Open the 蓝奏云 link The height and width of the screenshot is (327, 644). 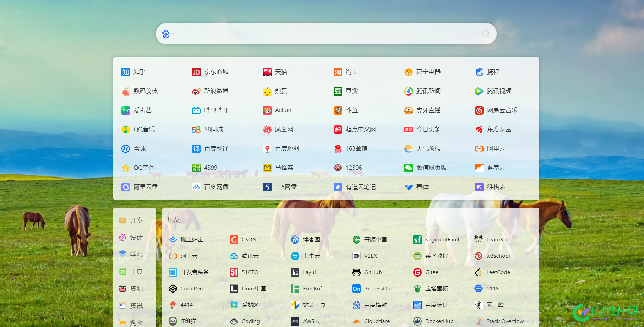(x=490, y=168)
